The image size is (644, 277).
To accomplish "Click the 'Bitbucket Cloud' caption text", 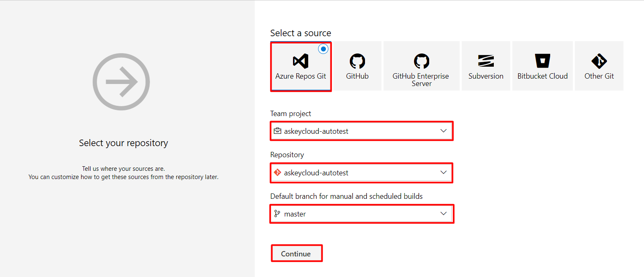I will point(542,76).
